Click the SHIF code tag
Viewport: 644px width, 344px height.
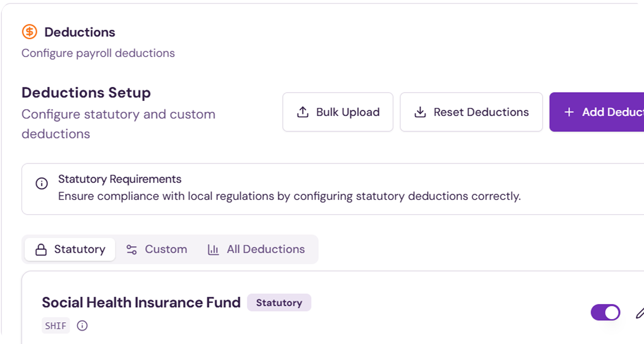click(56, 326)
